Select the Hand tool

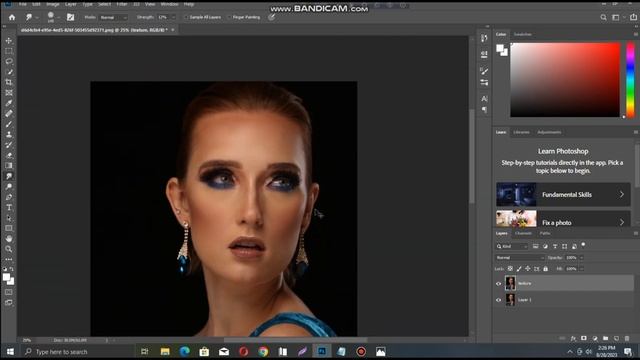(x=9, y=238)
